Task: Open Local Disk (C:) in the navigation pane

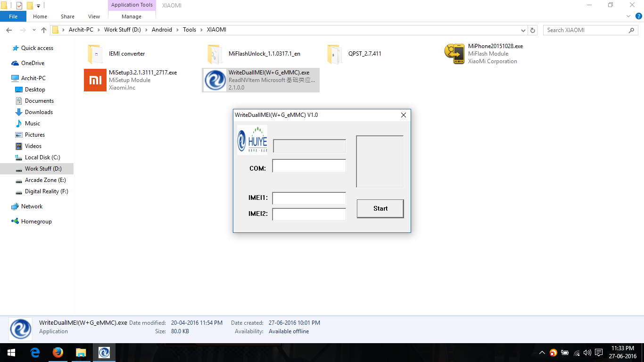Action: coord(42,157)
